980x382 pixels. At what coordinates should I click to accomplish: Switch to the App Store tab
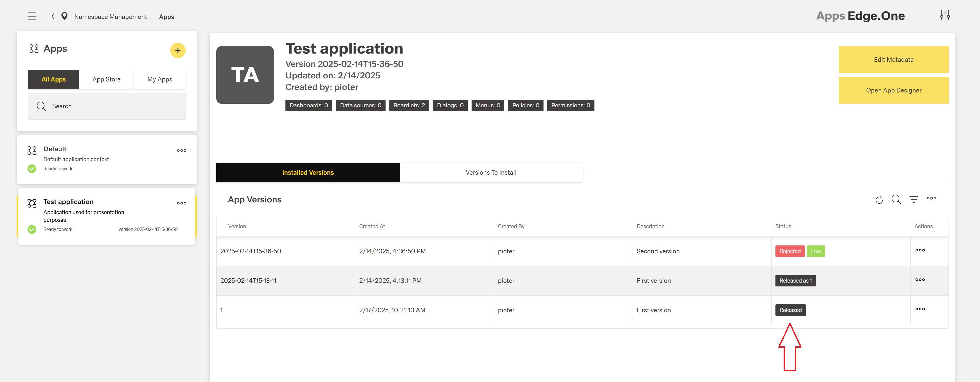(x=106, y=79)
